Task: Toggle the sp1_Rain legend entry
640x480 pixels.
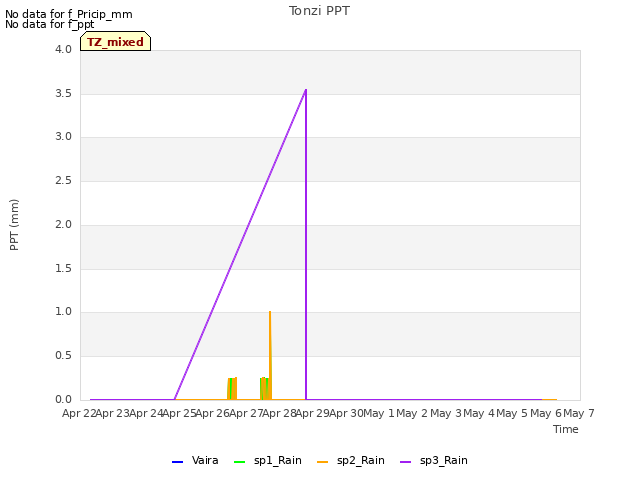Action: tap(268, 460)
